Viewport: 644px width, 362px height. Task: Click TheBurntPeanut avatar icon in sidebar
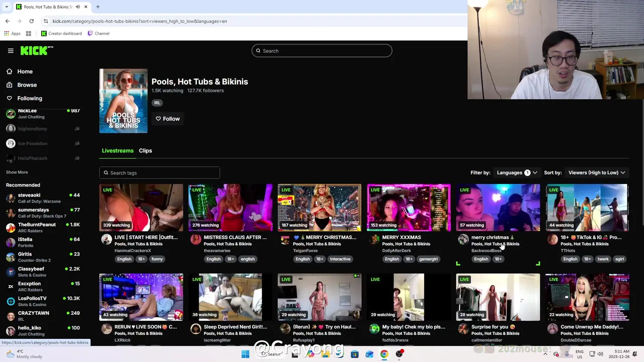pos(11,228)
